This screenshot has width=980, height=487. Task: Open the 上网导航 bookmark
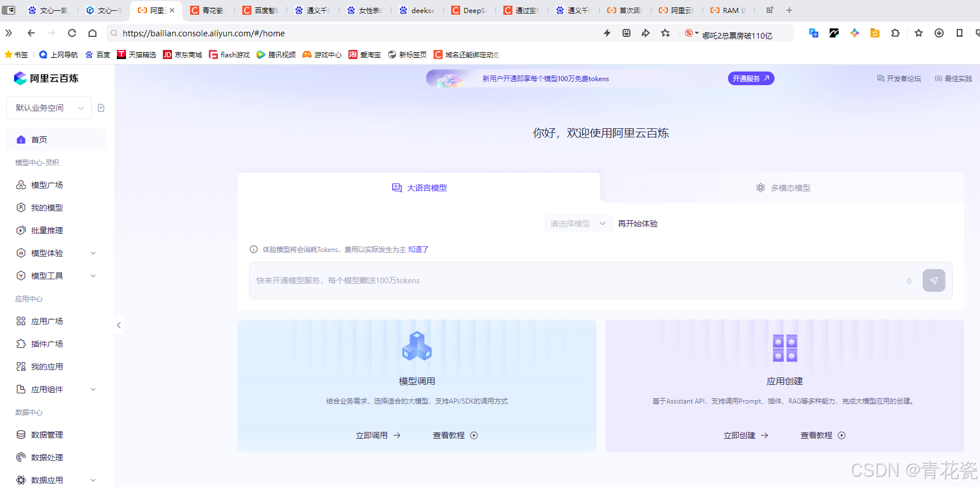[x=58, y=54]
